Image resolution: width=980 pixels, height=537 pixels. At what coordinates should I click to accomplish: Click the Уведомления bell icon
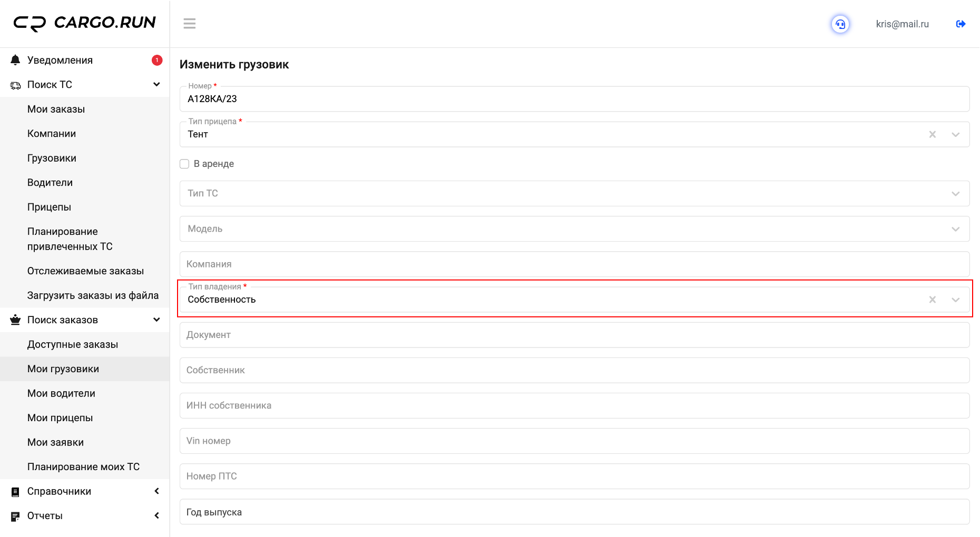point(15,60)
